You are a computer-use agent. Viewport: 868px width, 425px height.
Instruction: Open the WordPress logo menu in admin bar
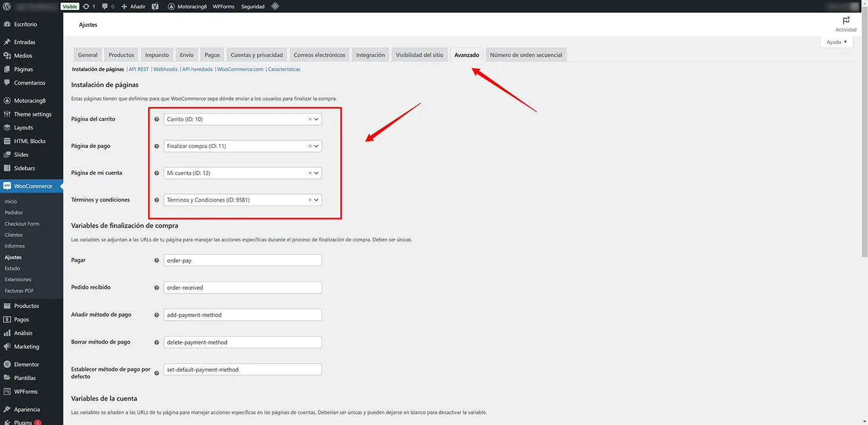(7, 6)
